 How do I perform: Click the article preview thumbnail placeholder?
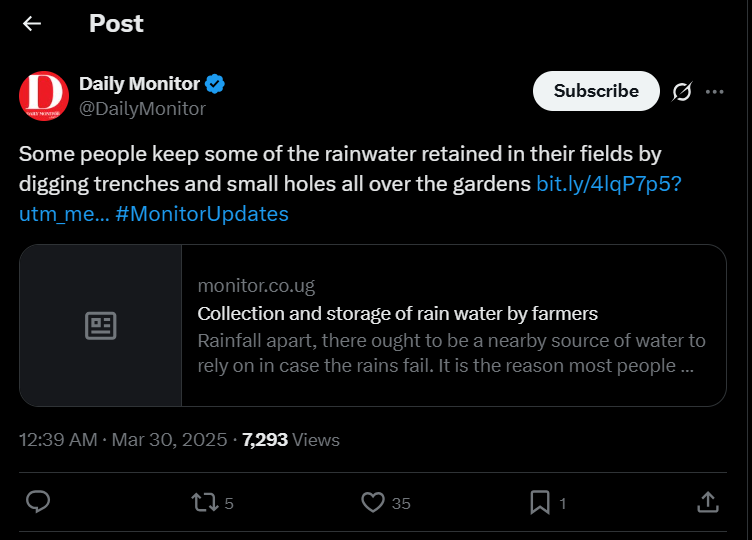coord(101,325)
